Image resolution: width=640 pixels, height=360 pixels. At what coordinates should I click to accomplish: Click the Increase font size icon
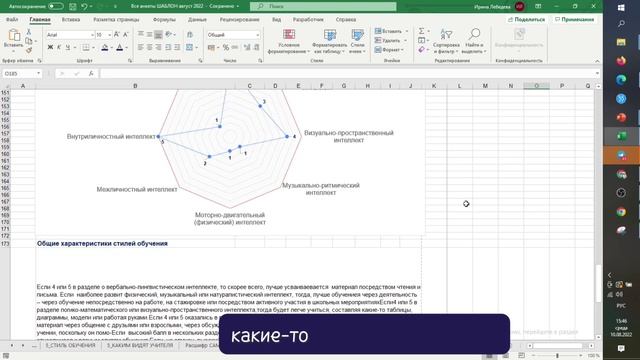[x=117, y=35]
